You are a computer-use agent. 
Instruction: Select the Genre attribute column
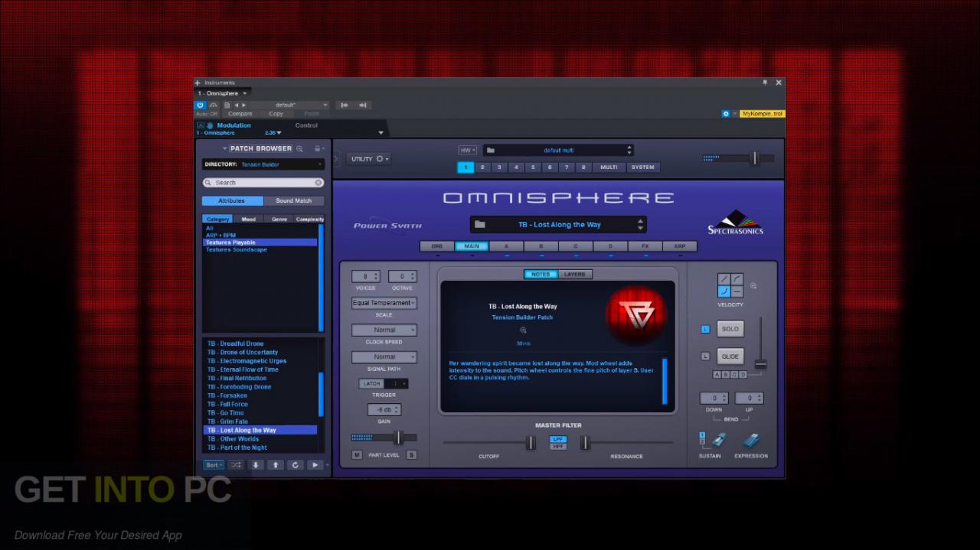[x=279, y=219]
